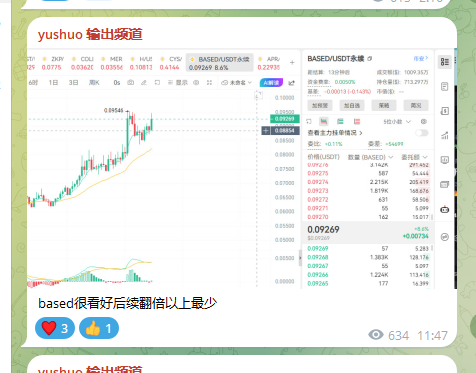Open the calendar window sidebar icon

point(445,184)
